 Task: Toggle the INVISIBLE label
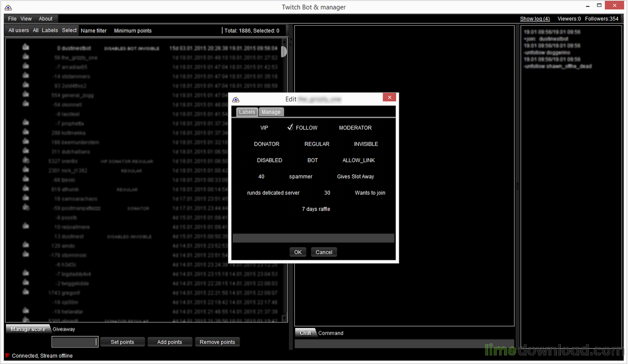coord(366,144)
